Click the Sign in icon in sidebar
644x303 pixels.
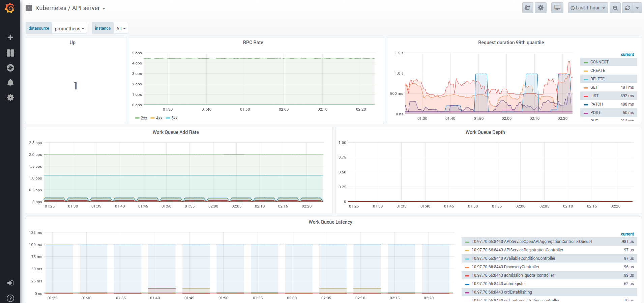(x=10, y=283)
